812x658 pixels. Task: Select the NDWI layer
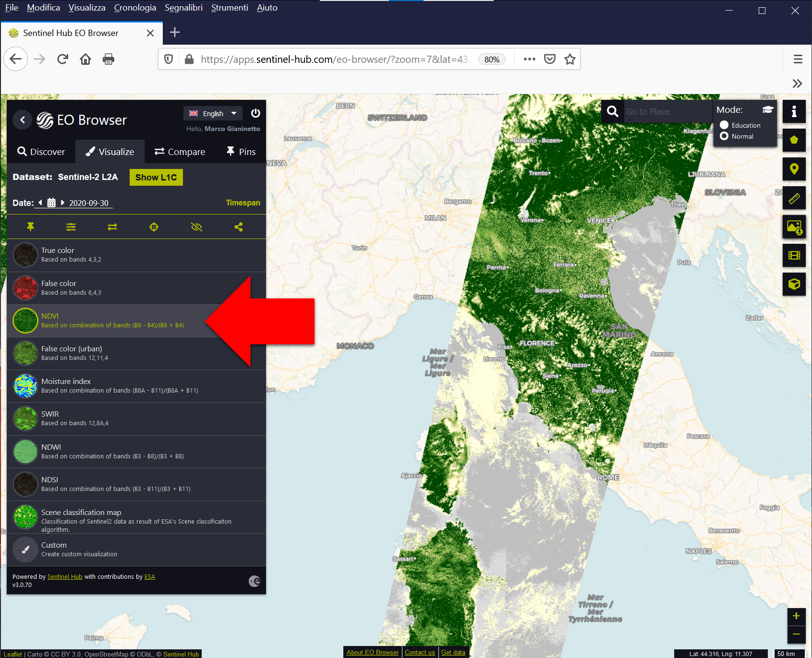pos(136,452)
